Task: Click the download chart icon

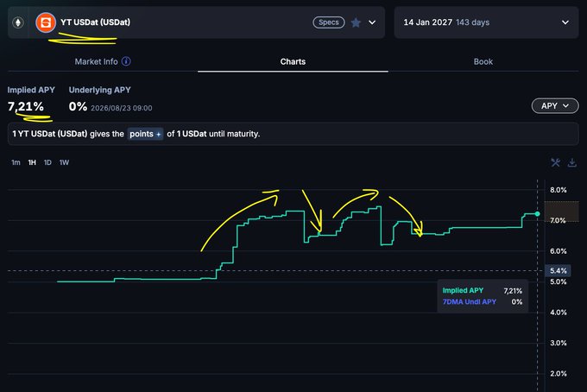Action: pos(572,162)
